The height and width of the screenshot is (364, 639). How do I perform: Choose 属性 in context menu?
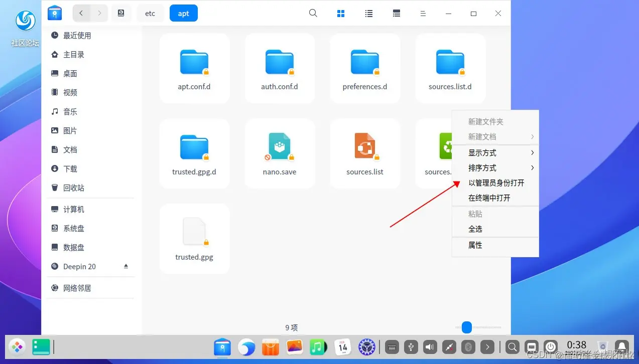(x=495, y=245)
